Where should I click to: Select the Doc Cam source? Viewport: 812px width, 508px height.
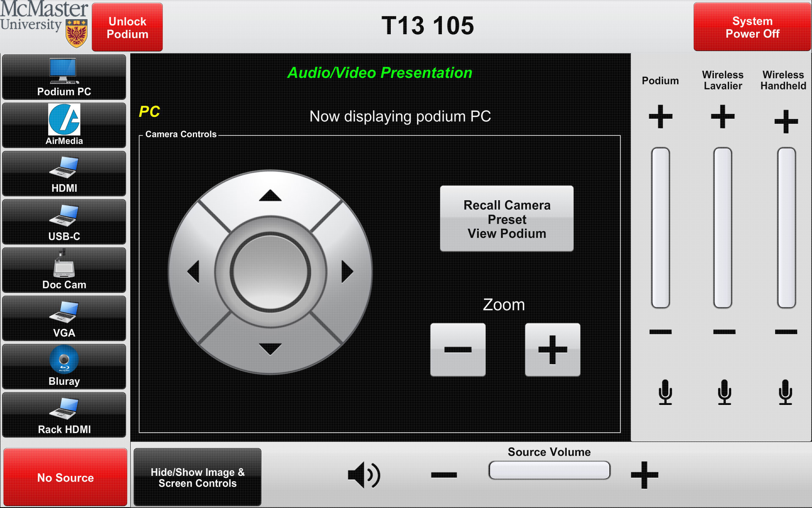[x=64, y=270]
